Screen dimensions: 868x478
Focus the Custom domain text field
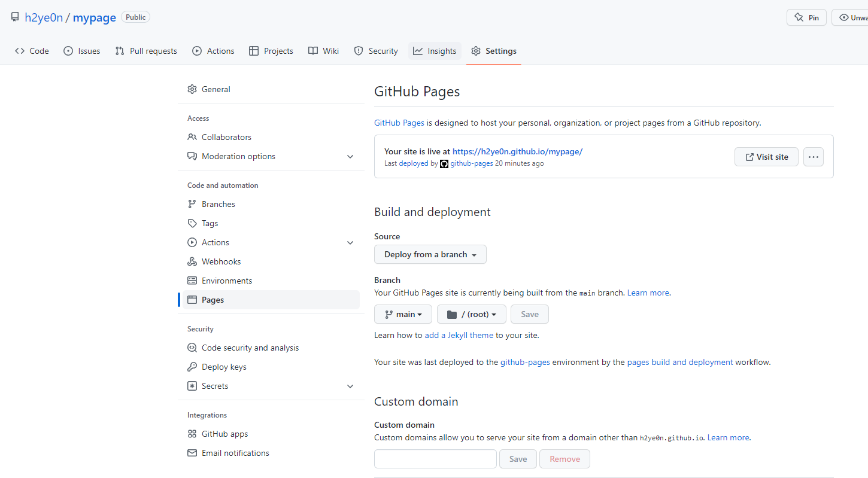pos(435,459)
